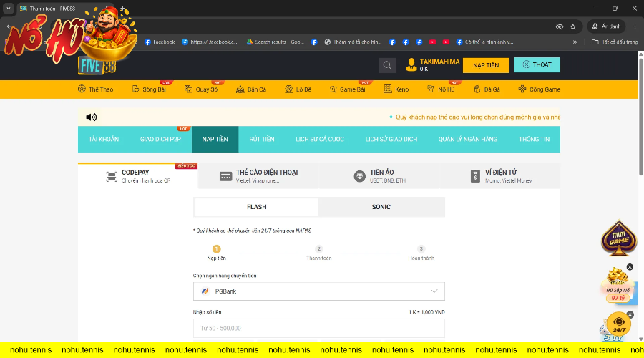Click the TAKIMAHIMA user avatar icon
644x358 pixels.
pyautogui.click(x=411, y=65)
